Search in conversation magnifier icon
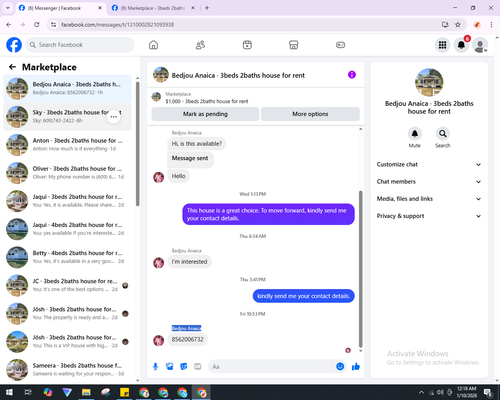This screenshot has width=500, height=400. point(443,134)
